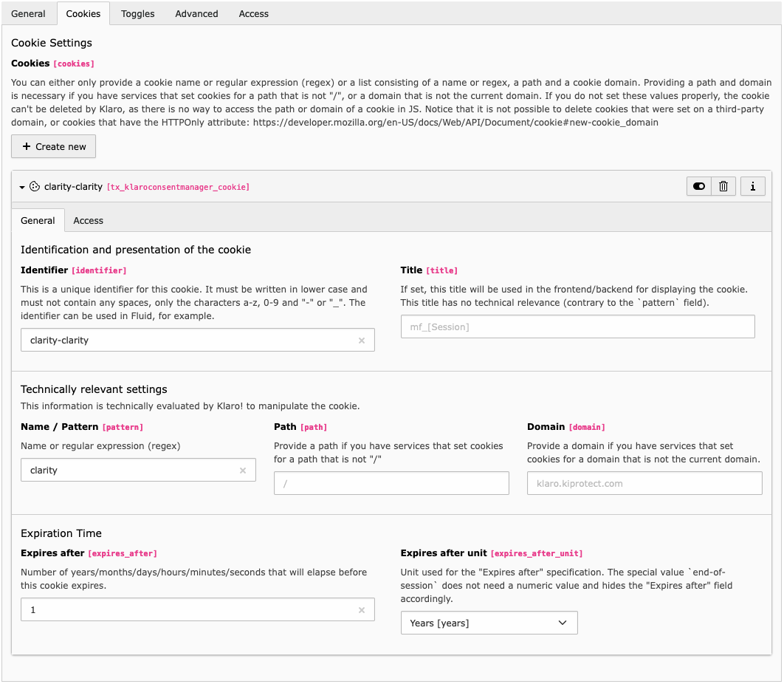
Task: Open the Advanced tab
Action: [196, 13]
